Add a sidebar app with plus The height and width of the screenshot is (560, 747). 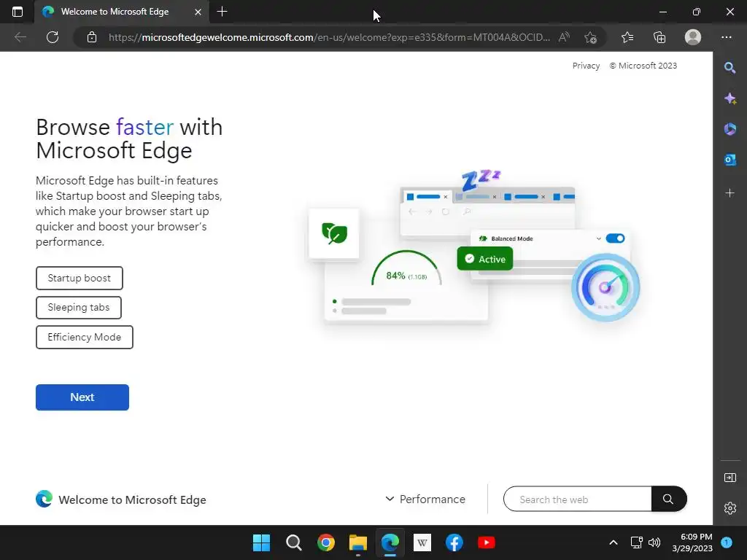click(729, 192)
